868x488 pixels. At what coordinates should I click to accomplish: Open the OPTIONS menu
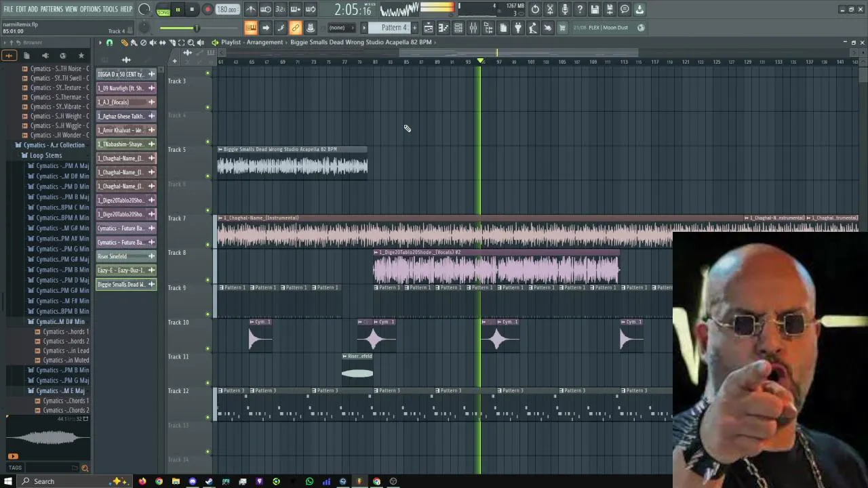90,9
